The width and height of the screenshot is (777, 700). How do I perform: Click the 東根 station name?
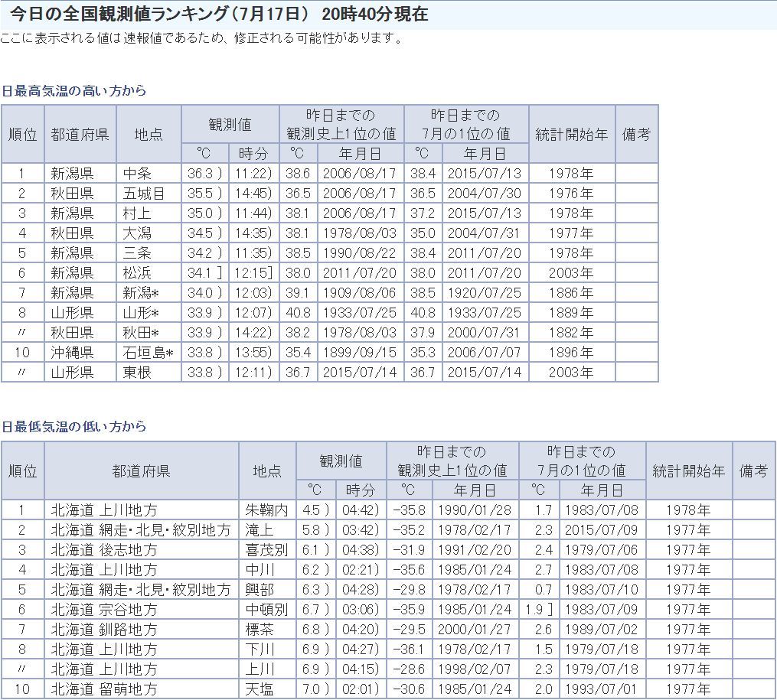pyautogui.click(x=138, y=373)
